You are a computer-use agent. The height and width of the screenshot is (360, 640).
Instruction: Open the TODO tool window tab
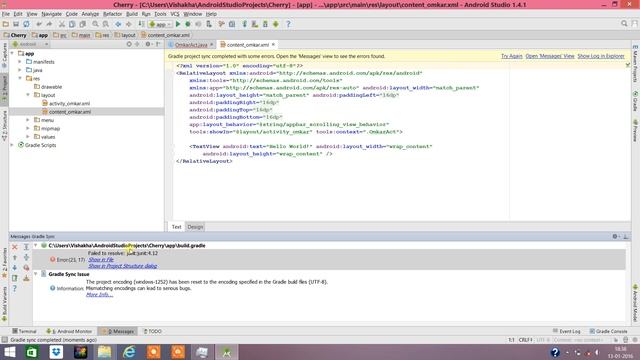coord(152,331)
